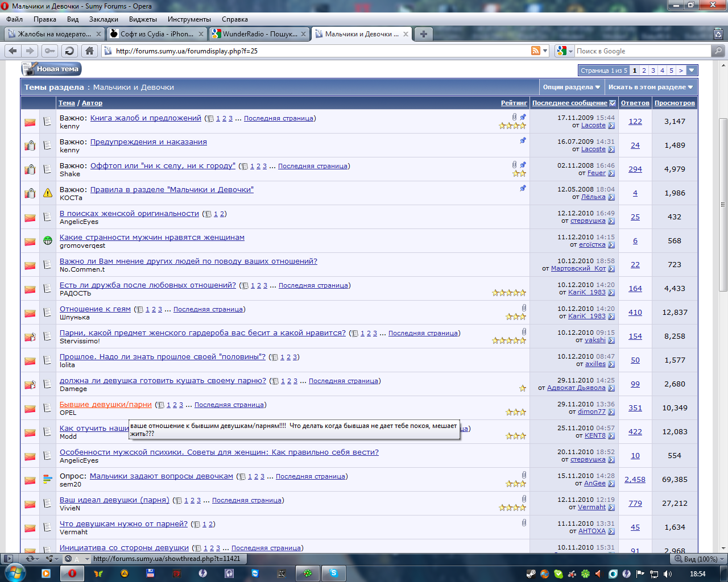Click the 'Новая тема' button
The width and height of the screenshot is (728, 582).
pyautogui.click(x=52, y=69)
